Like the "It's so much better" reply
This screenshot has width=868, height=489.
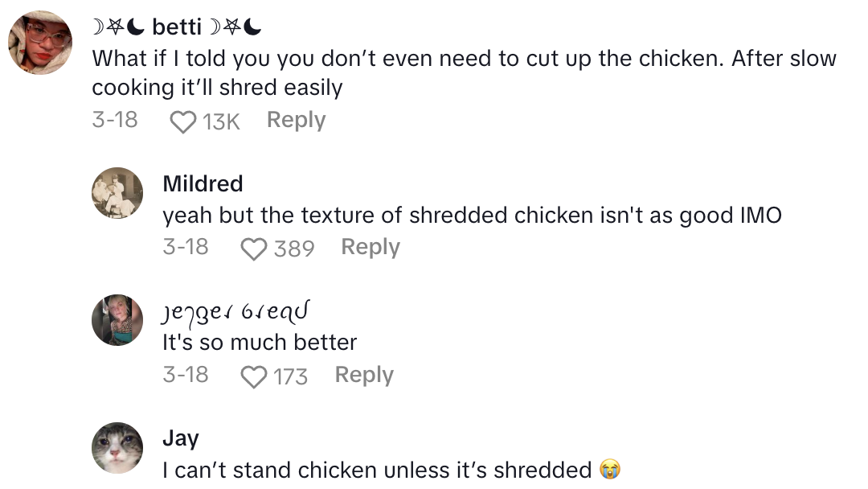click(254, 376)
